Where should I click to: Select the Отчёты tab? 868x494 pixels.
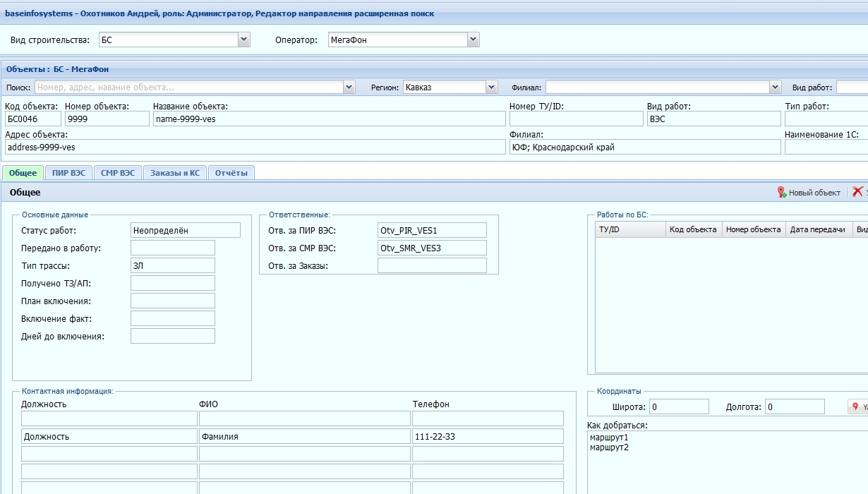coord(231,173)
